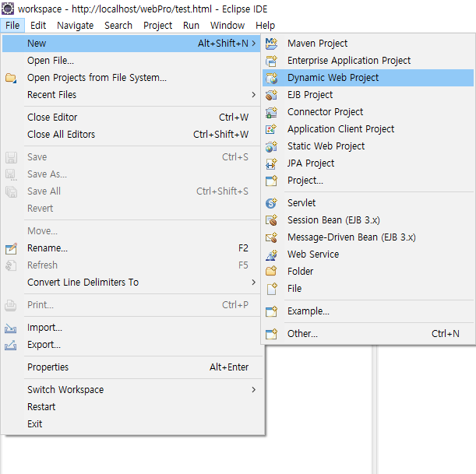The image size is (476, 474).
Task: Click the F2 shortcut label
Action: (243, 248)
